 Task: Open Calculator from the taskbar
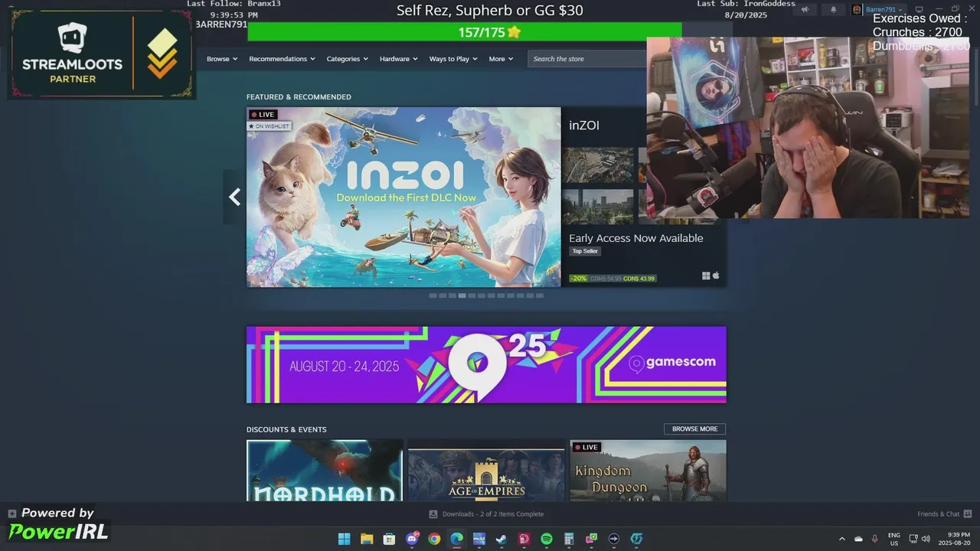point(569,539)
